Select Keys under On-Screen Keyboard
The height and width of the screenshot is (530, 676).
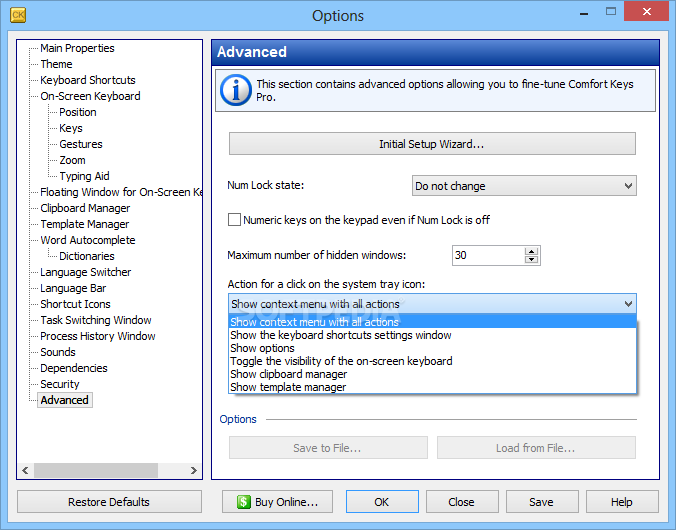click(x=71, y=128)
